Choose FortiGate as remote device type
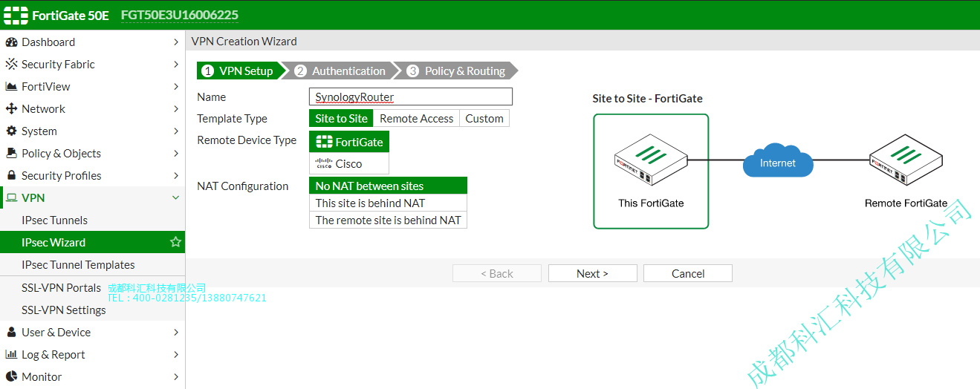980x389 pixels. (x=349, y=142)
